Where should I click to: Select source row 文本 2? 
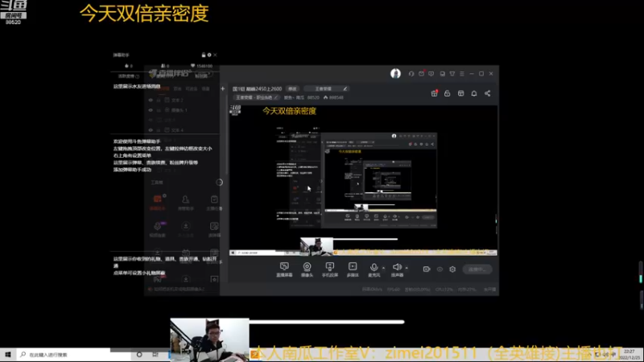coord(184,100)
